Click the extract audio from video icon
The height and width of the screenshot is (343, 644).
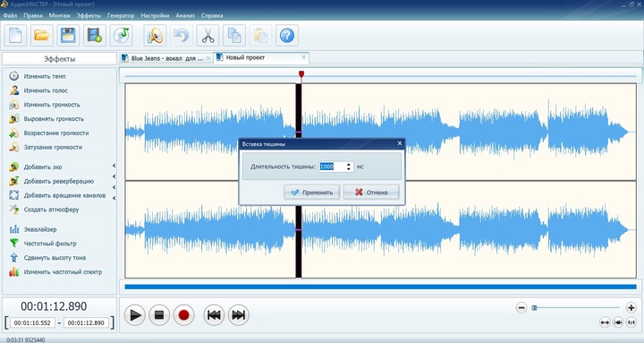pyautogui.click(x=95, y=35)
